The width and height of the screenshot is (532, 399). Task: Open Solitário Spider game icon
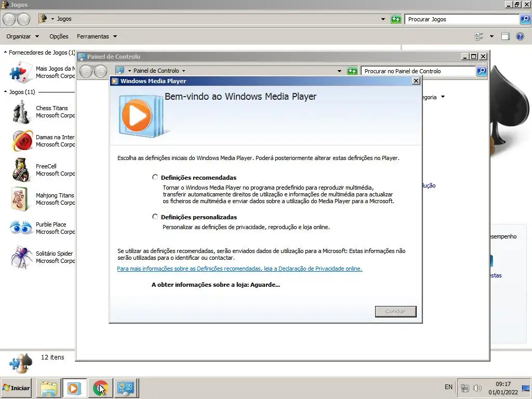click(x=21, y=257)
